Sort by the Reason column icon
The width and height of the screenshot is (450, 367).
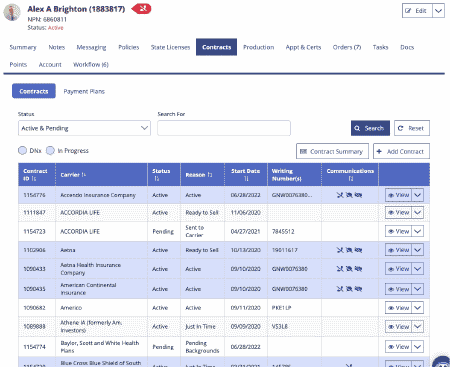pos(210,175)
